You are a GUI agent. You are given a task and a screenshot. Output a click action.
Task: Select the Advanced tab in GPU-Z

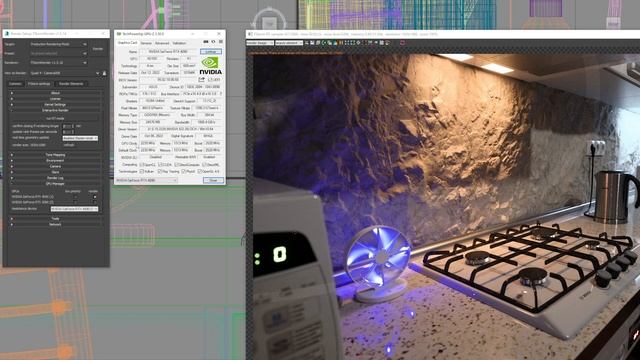162,43
